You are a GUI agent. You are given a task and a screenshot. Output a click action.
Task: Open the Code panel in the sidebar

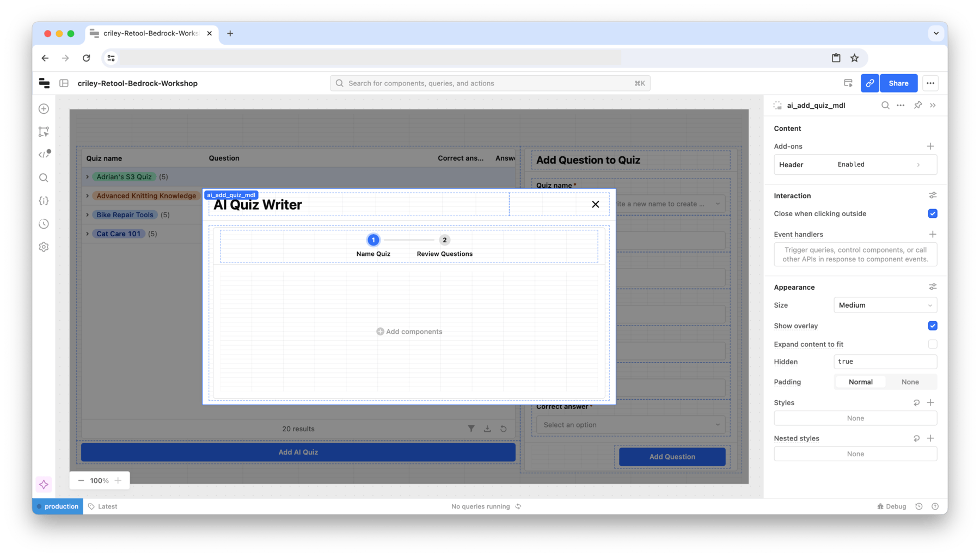tap(44, 155)
